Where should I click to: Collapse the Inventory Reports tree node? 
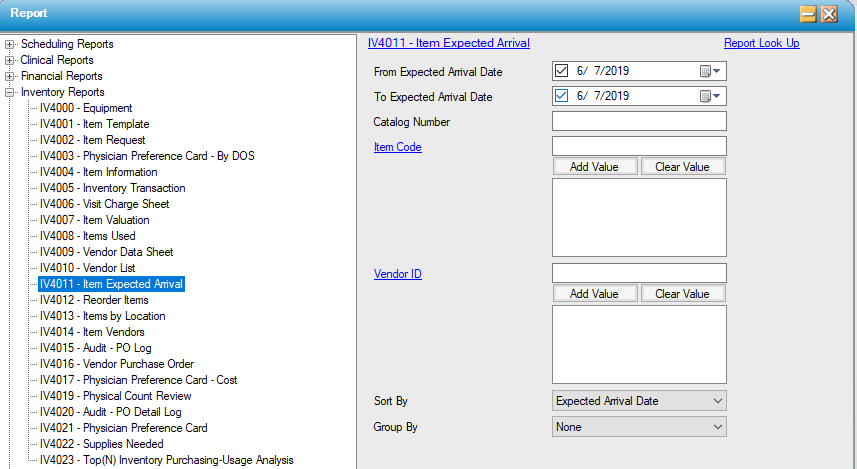tap(10, 92)
